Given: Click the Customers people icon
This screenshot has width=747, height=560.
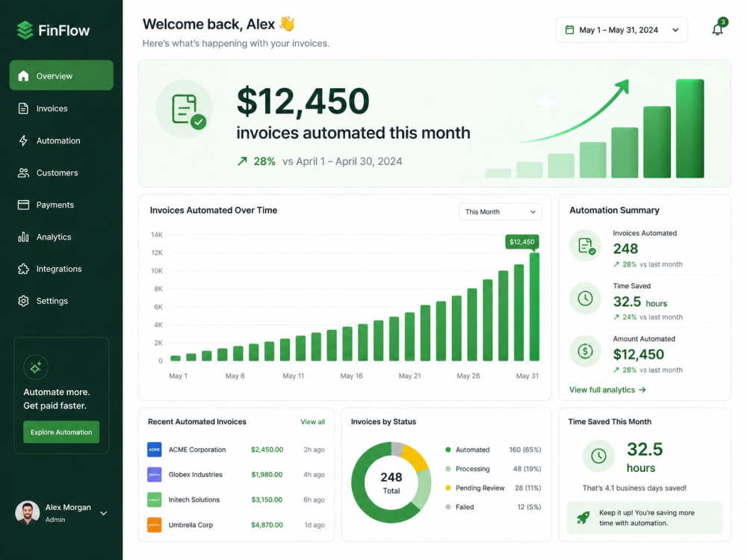Looking at the screenshot, I should (x=23, y=172).
